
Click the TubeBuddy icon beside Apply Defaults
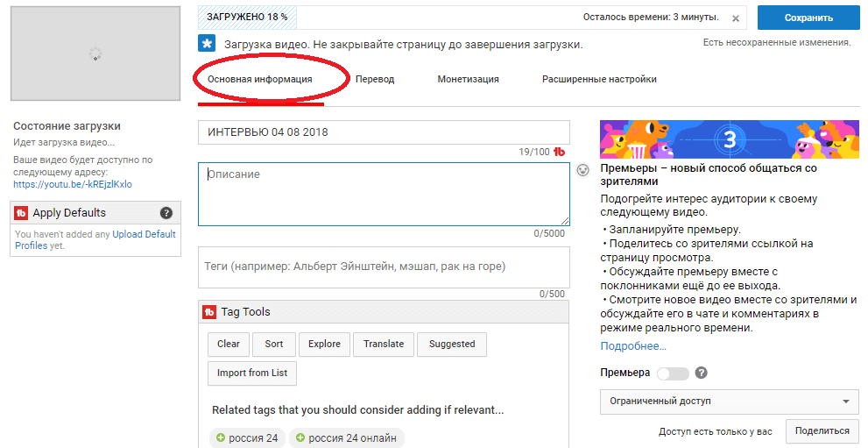pyautogui.click(x=21, y=213)
